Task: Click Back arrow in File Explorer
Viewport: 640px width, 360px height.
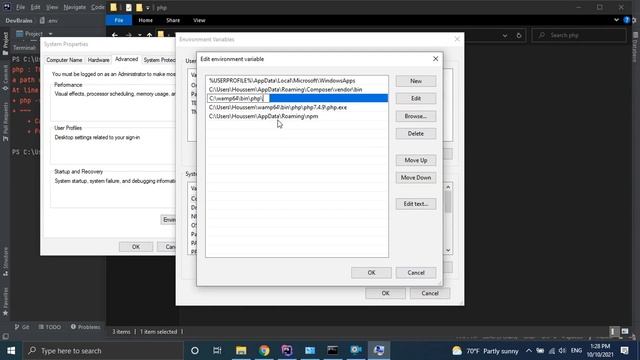Action: (x=115, y=36)
